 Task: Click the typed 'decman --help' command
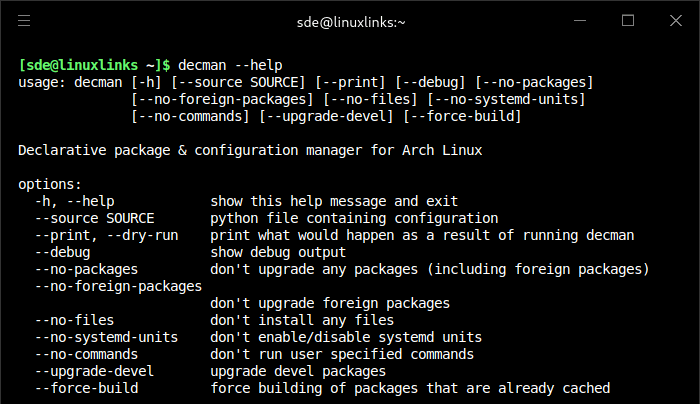pyautogui.click(x=230, y=64)
